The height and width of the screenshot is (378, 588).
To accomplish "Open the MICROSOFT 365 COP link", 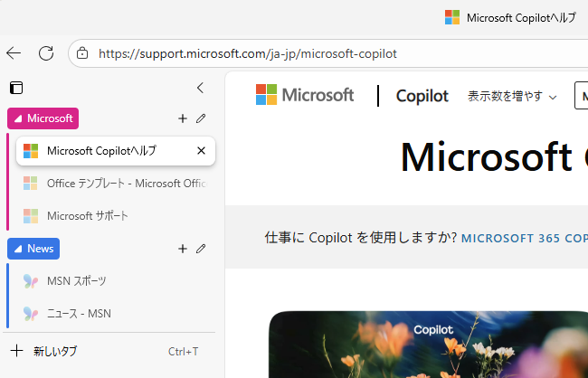I will coord(525,239).
